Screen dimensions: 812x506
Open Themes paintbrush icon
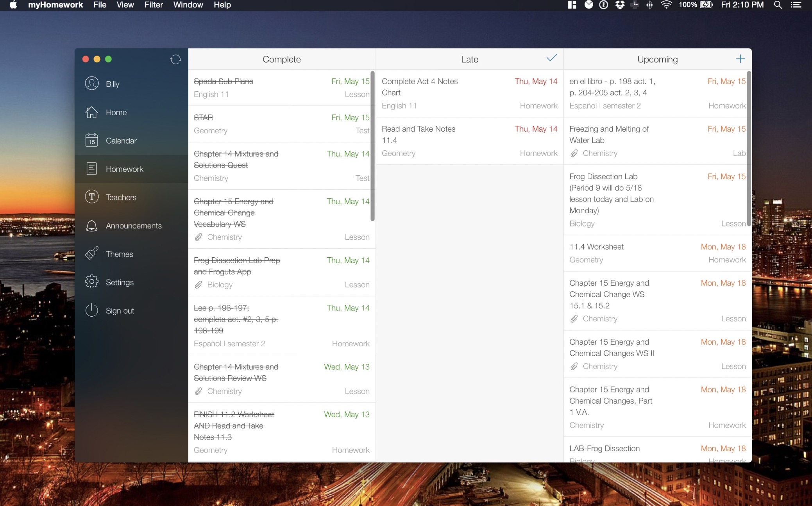tap(92, 254)
